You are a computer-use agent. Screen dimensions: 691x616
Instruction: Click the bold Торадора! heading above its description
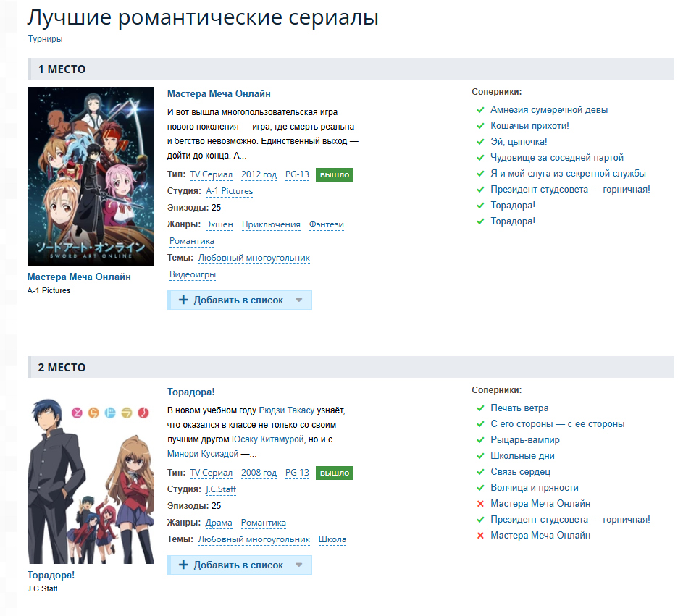190,392
